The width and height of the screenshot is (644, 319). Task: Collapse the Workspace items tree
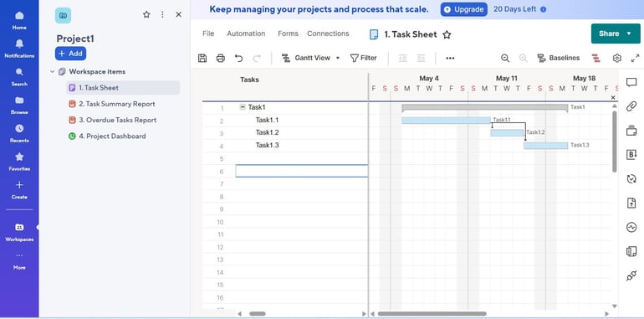(x=52, y=71)
